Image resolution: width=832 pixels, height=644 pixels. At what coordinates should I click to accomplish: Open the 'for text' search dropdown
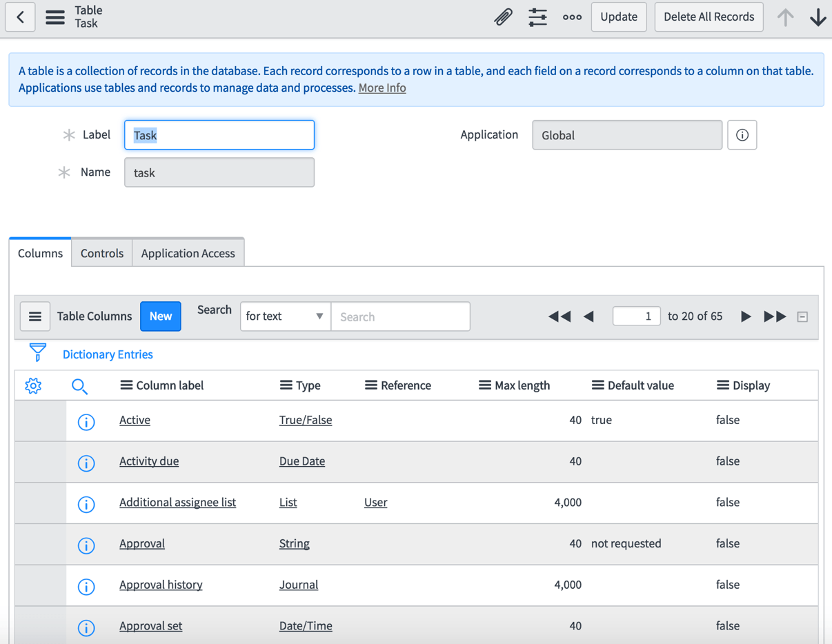click(x=285, y=316)
